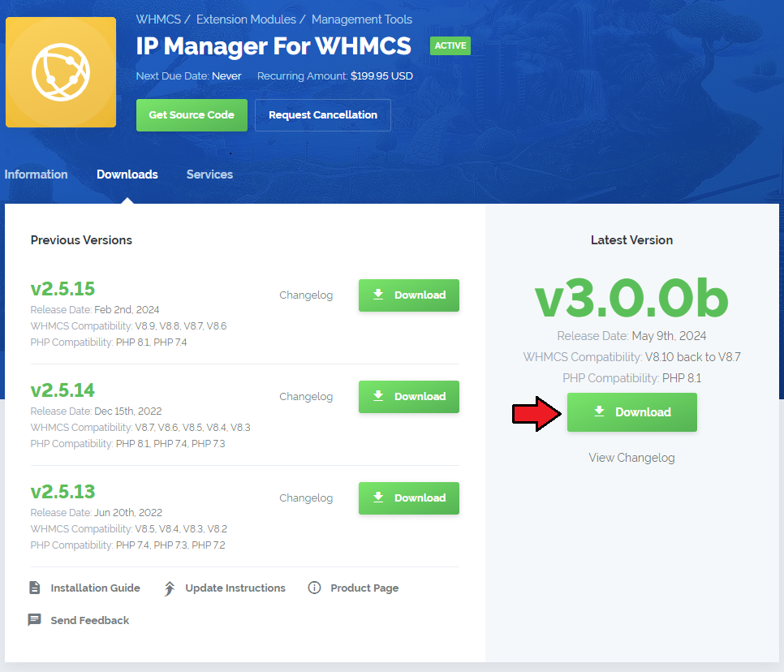Download version v2.5.14
This screenshot has height=672, width=784.
[409, 397]
